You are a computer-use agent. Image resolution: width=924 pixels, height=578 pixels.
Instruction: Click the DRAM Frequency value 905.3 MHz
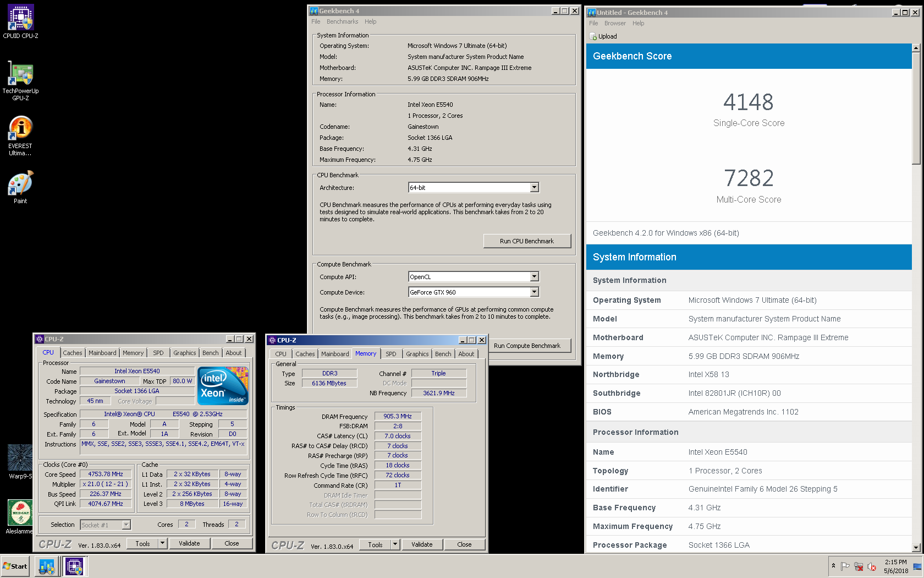[398, 416]
